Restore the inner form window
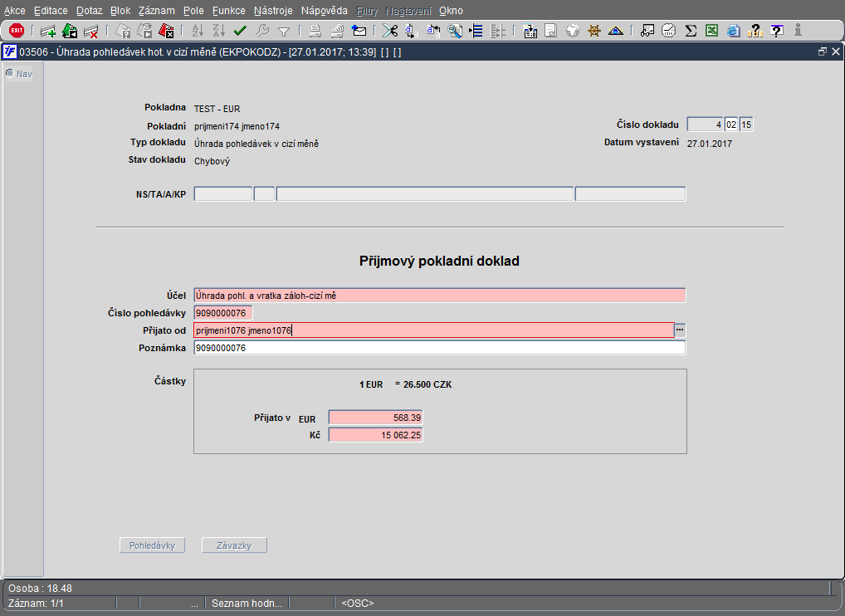 click(x=822, y=51)
